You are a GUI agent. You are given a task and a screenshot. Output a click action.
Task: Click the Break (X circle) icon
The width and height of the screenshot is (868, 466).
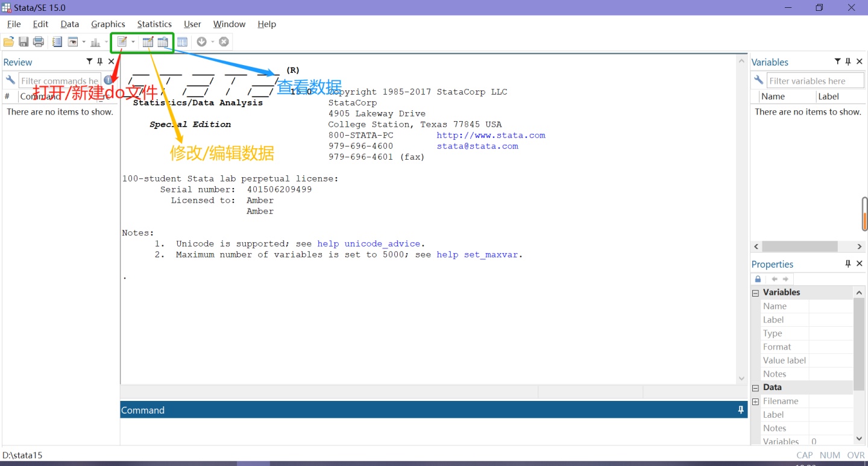[x=224, y=42]
